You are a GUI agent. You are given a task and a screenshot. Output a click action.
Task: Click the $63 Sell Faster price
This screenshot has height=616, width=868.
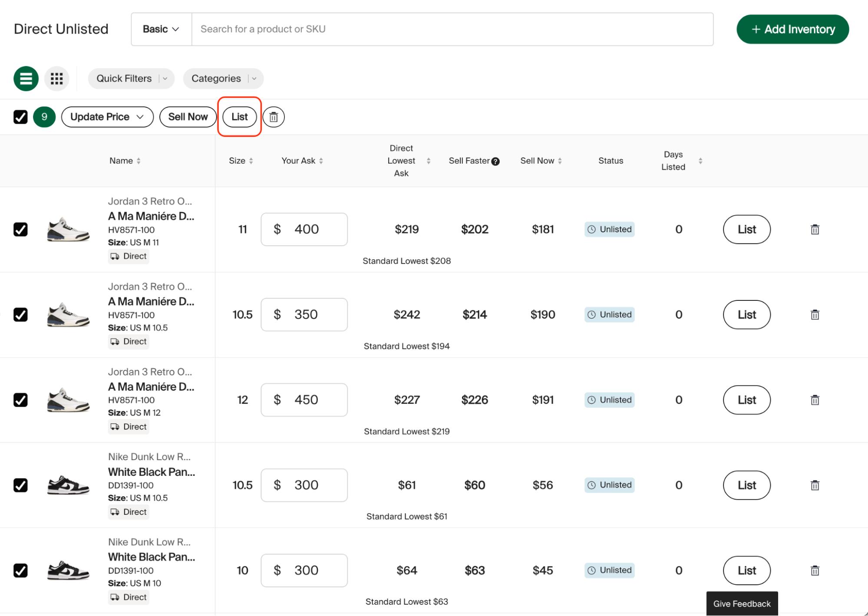pos(475,570)
